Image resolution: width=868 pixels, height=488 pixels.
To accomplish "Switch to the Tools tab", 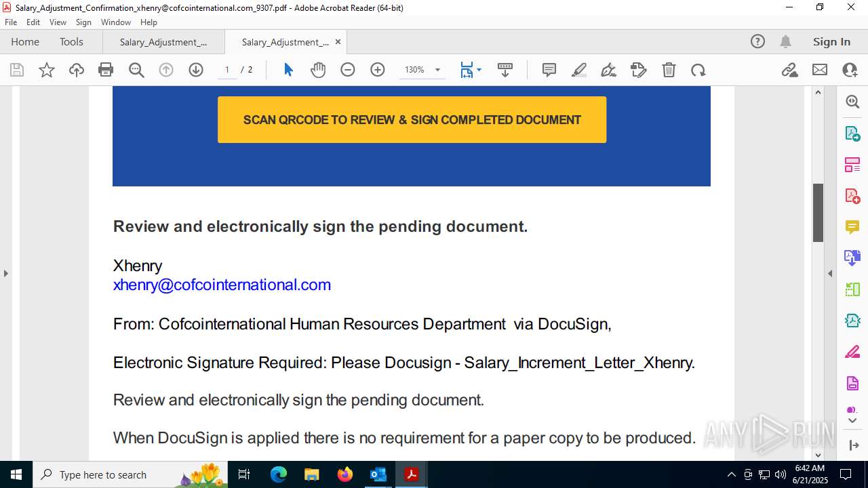I will (x=71, y=41).
